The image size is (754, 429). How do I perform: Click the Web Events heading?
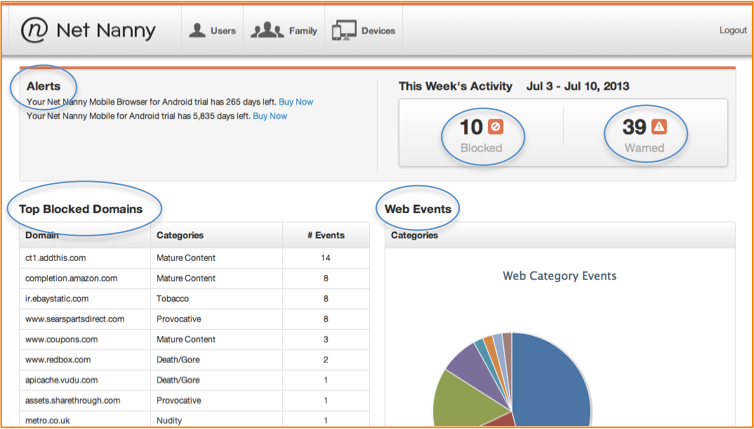point(418,209)
